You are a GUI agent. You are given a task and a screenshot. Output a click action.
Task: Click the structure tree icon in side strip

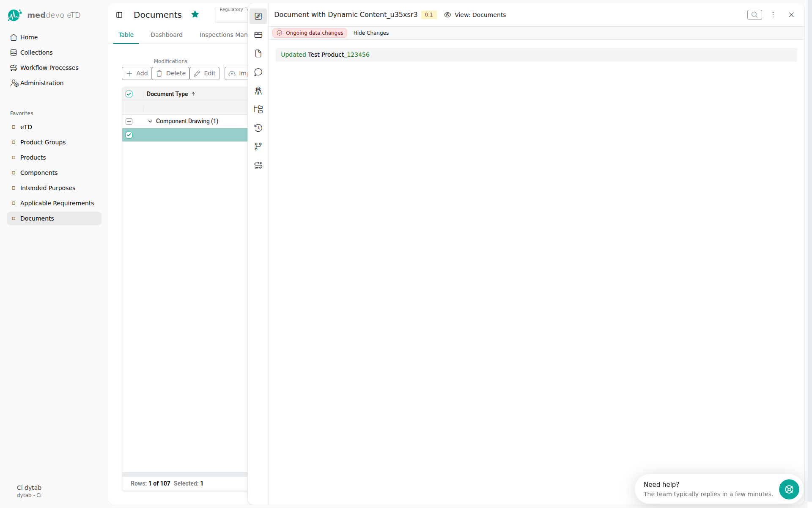click(258, 109)
